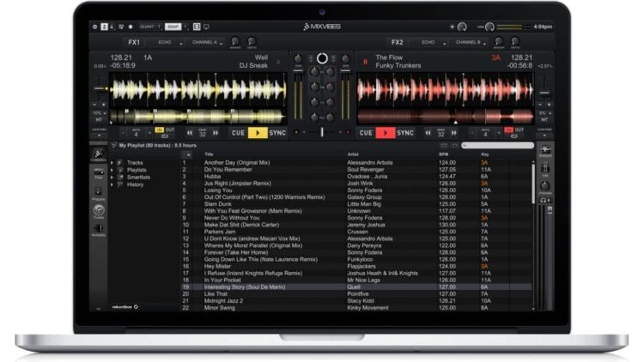
Task: Toggle deck A loop IN button
Action: coord(160,130)
